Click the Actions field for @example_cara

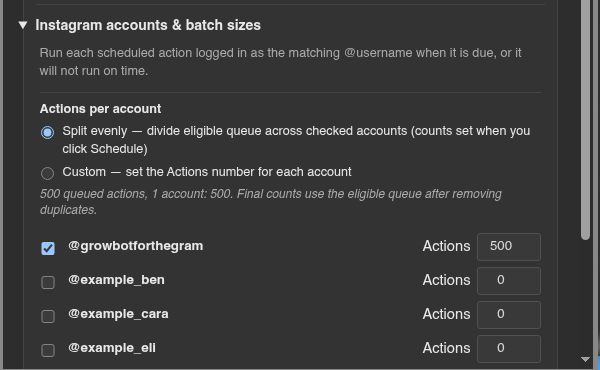(x=509, y=315)
